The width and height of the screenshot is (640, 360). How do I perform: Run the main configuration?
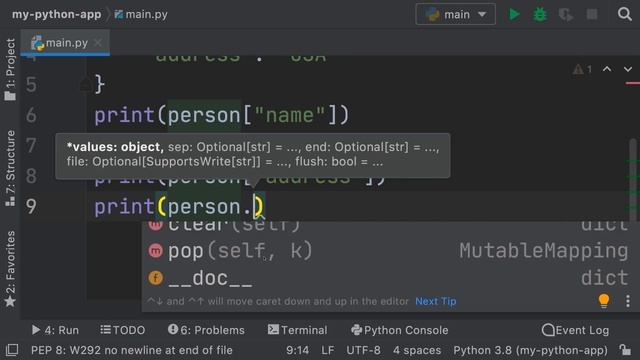click(514, 14)
